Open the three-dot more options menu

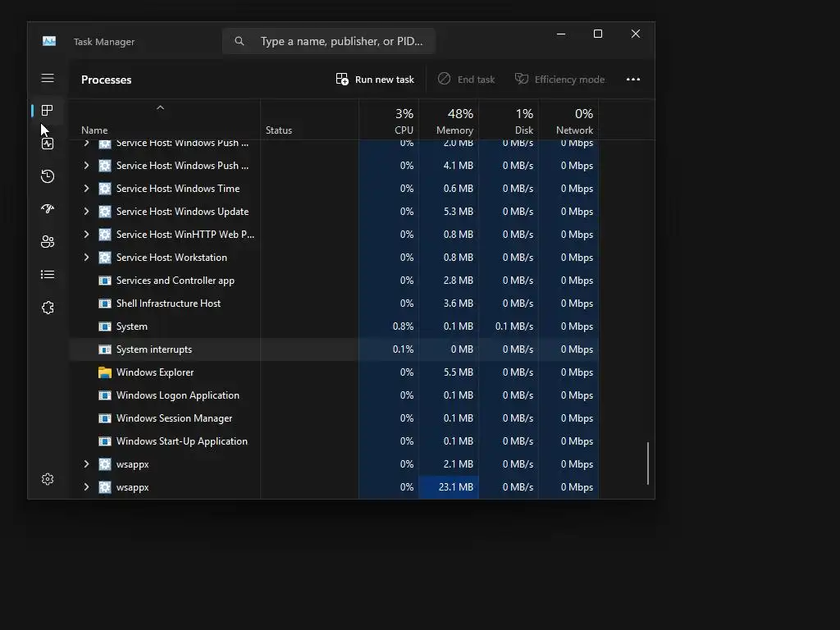pos(633,80)
